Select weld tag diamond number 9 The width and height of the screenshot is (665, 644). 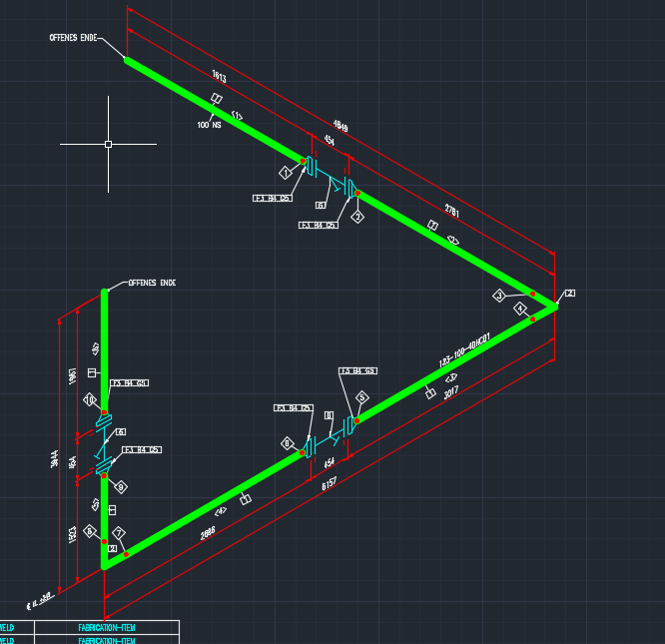[121, 487]
